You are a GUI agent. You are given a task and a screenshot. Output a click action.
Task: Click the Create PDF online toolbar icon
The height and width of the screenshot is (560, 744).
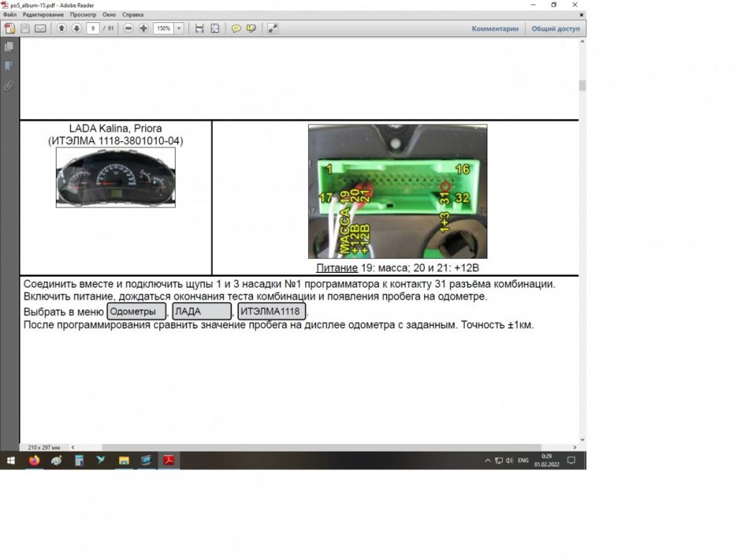[10, 28]
